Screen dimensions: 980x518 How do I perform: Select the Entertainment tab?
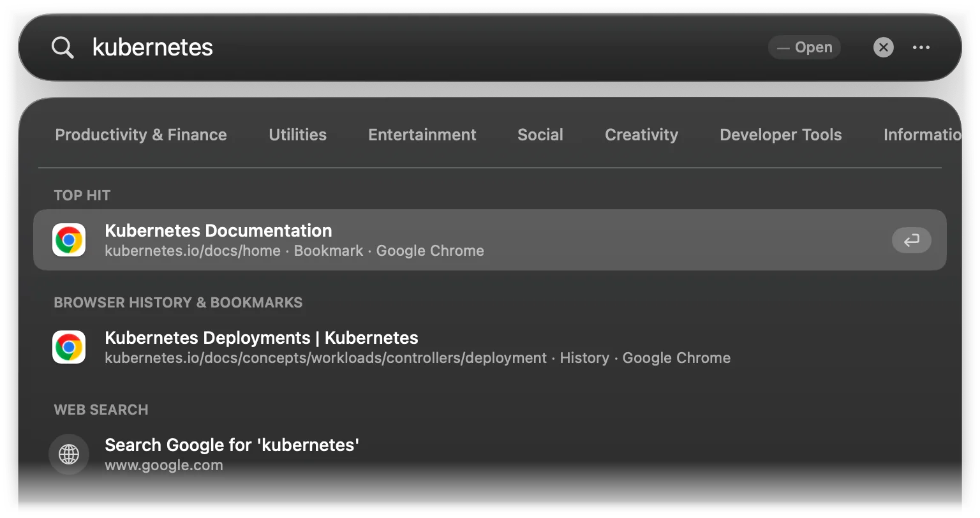pos(422,135)
